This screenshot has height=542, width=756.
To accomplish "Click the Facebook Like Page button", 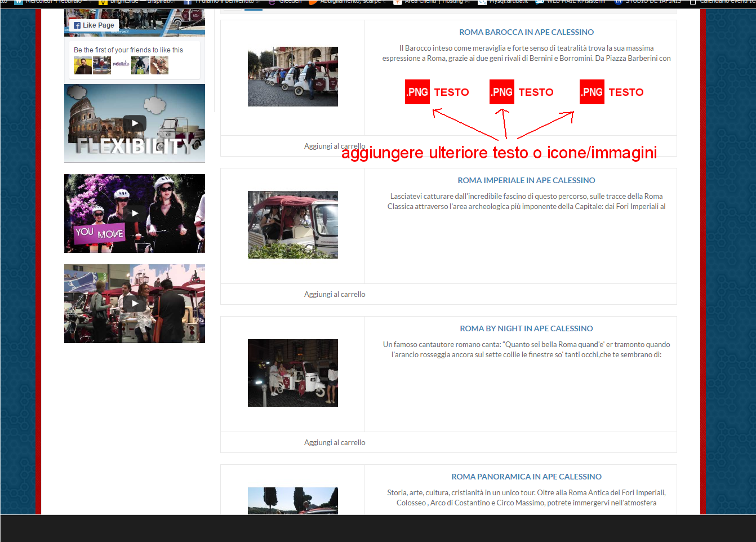I will 94,25.
